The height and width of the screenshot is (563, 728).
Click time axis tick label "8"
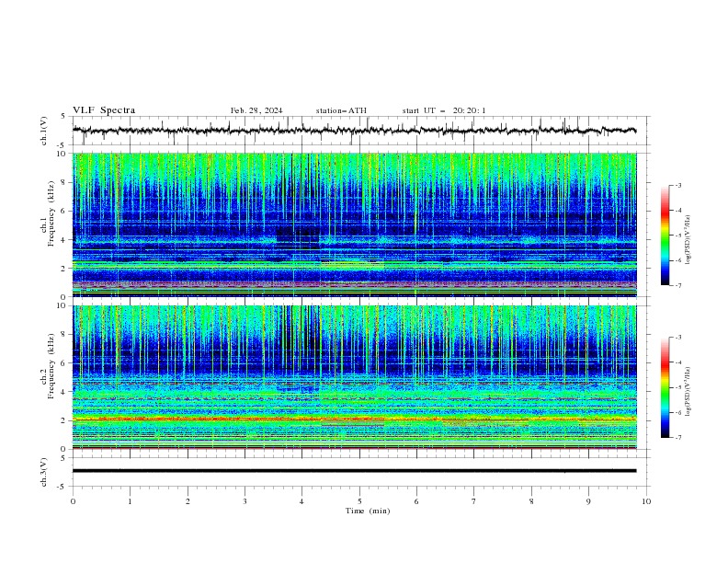click(x=531, y=501)
